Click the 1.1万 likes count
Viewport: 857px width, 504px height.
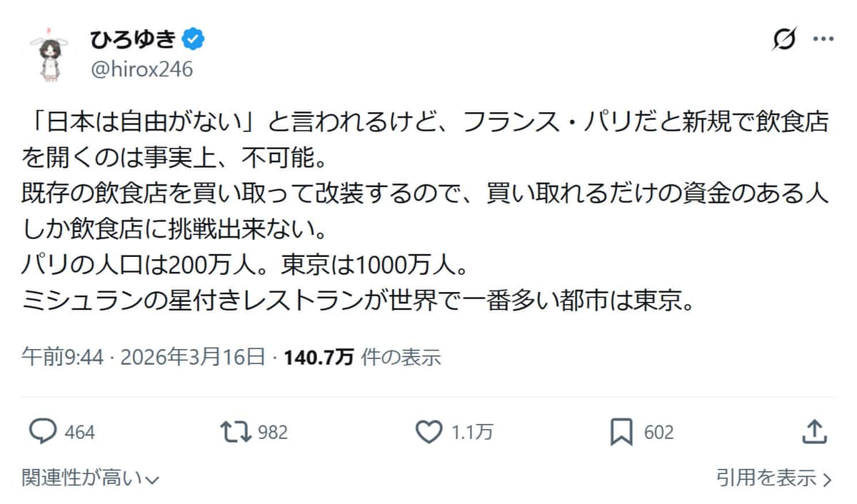point(473,432)
